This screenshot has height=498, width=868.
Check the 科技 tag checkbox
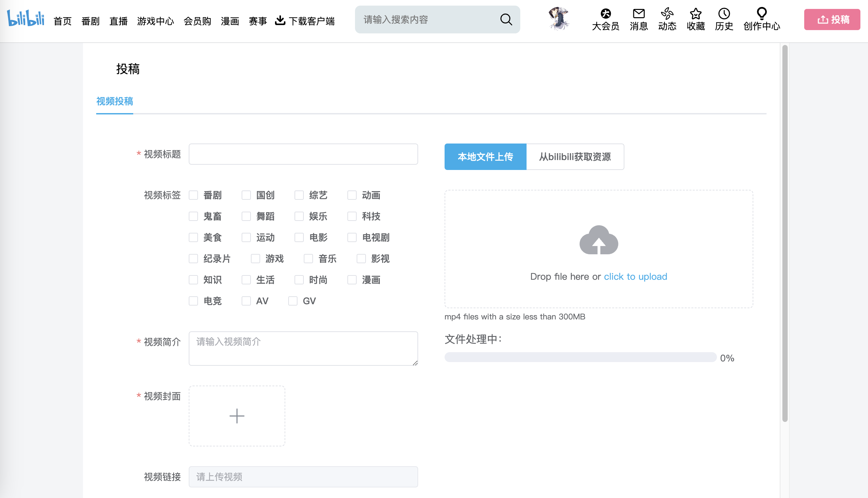click(352, 216)
